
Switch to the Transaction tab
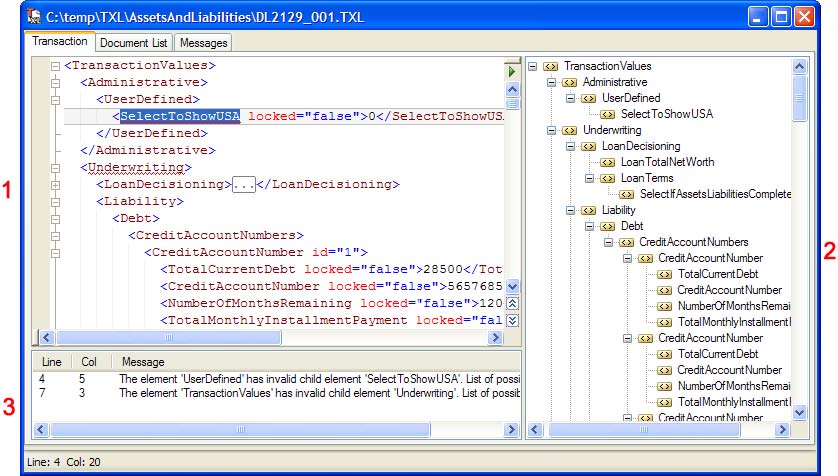pos(60,41)
